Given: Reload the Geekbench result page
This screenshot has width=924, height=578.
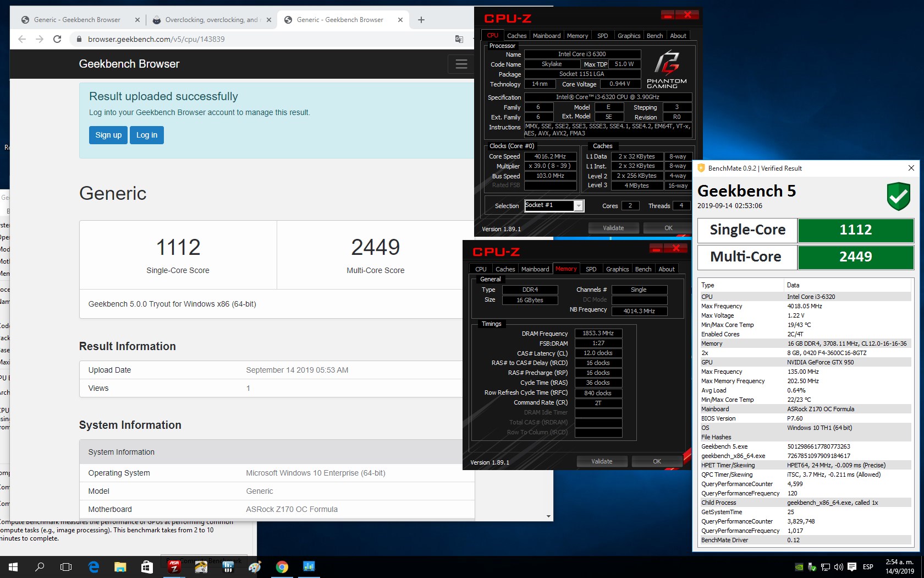Looking at the screenshot, I should point(57,39).
